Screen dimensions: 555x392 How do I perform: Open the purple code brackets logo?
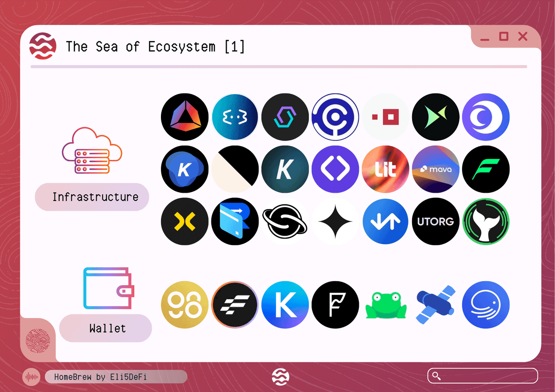(335, 169)
